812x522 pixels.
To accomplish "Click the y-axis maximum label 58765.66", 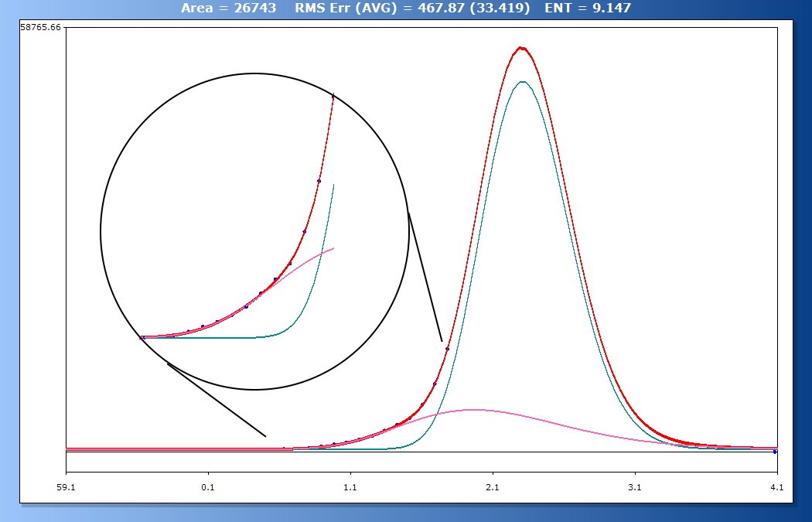I will coord(40,28).
